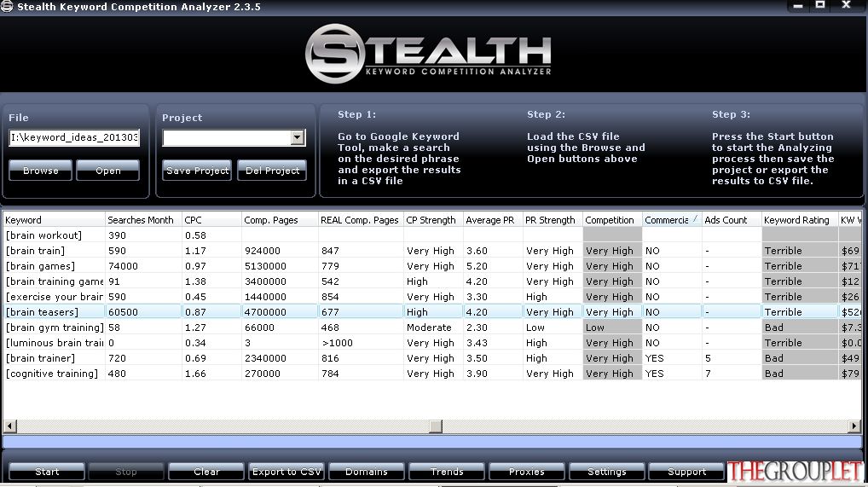Image resolution: width=868 pixels, height=487 pixels.
Task: Sort by Keyword Rating column
Action: pos(800,220)
